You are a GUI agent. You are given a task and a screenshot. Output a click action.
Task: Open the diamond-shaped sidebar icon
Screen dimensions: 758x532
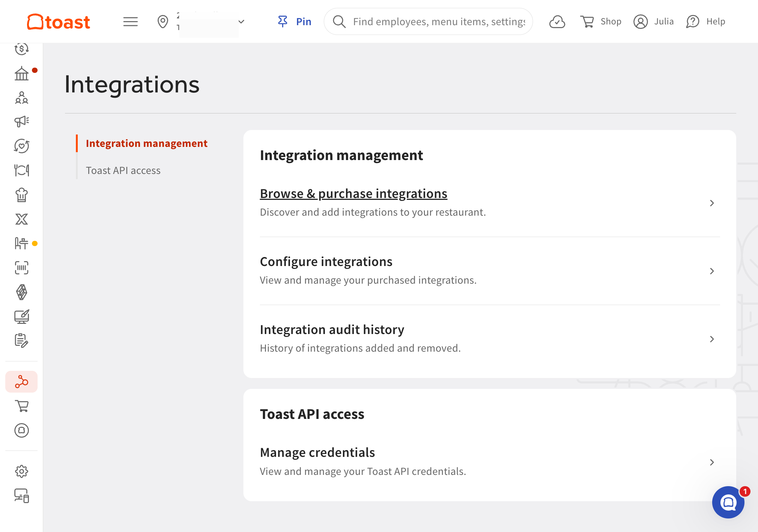[x=21, y=292]
